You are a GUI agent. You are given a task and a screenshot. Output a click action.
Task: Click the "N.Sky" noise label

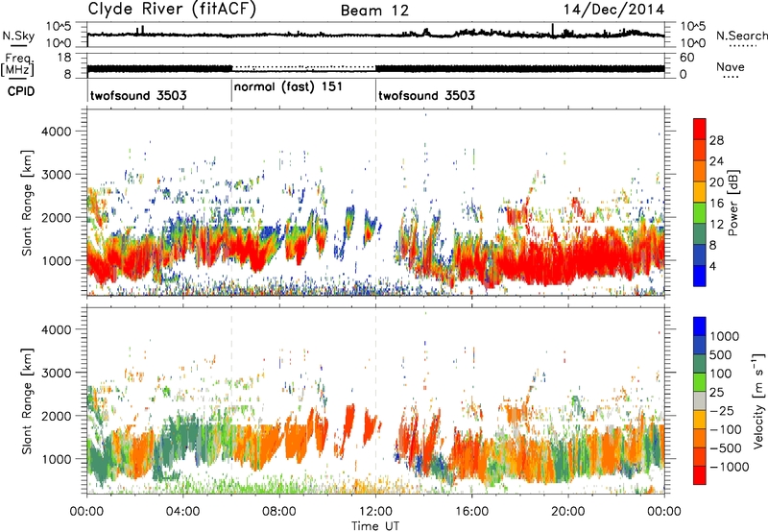(18, 36)
